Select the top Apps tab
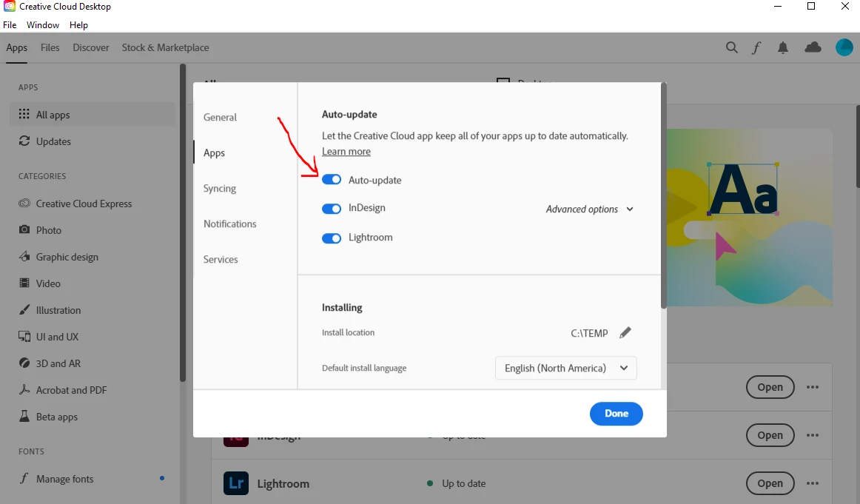Screen dimensions: 860x504 [16, 47]
